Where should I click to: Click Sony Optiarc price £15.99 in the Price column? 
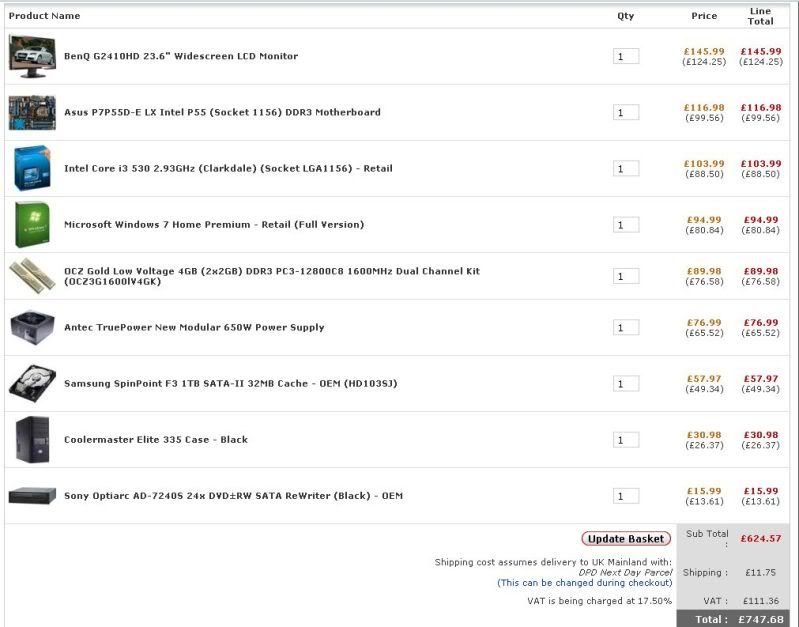point(704,491)
